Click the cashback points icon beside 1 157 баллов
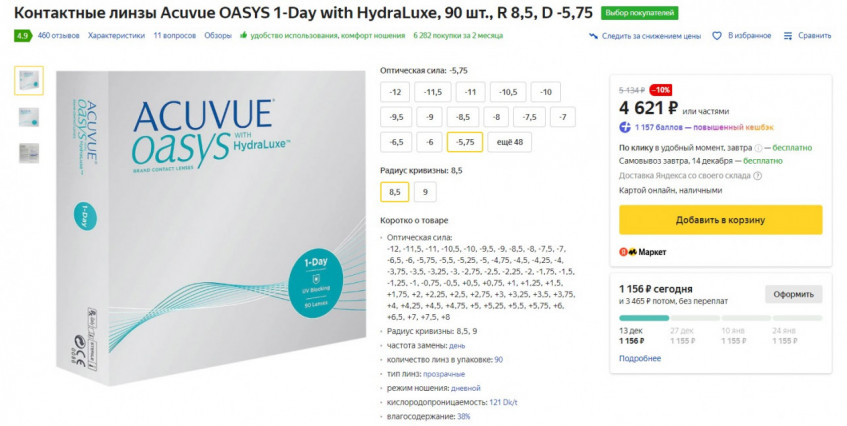 pyautogui.click(x=625, y=127)
